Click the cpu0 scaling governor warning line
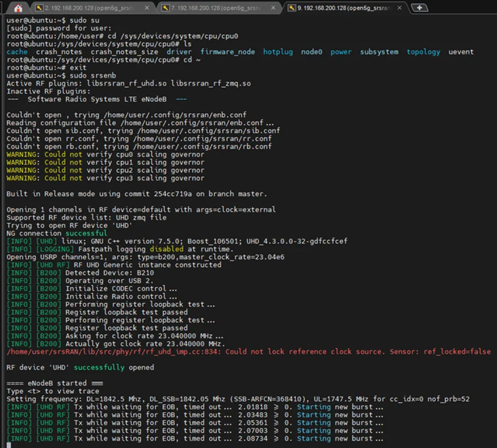This screenshot has width=497, height=448. pyautogui.click(x=106, y=155)
